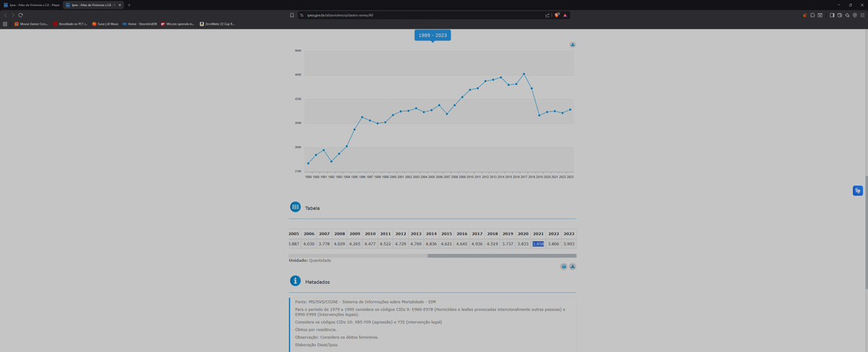Image resolution: width=868 pixels, height=352 pixels.
Task: Click the '3.806' table cell
Action: pos(553,244)
